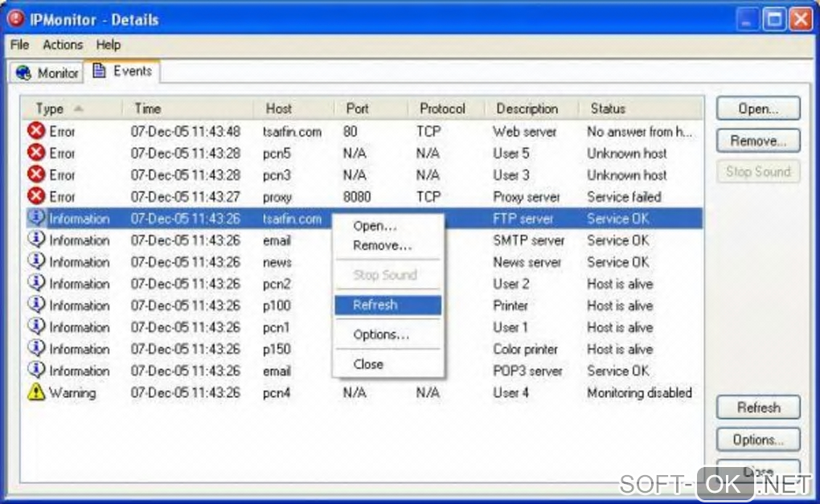Click the 'pcn4' host cell
820x504 pixels.
click(x=276, y=392)
